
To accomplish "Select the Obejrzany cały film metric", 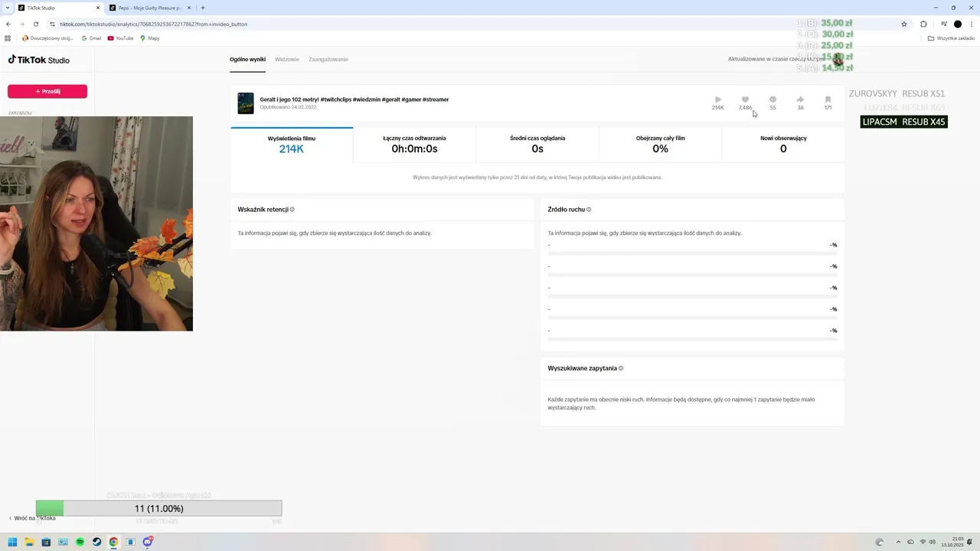I will tap(660, 145).
